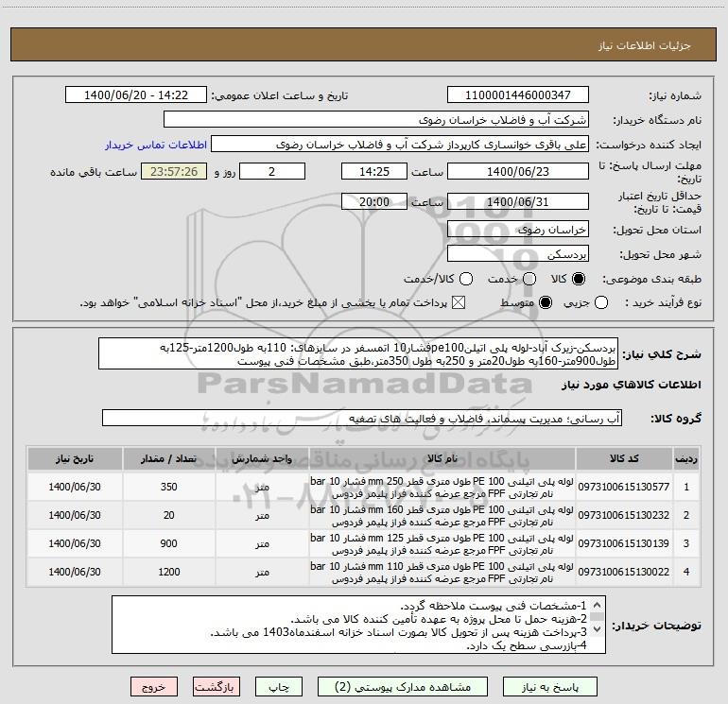Choose the جزیی purchase type radio
This screenshot has width=728, height=704.
pos(600,303)
